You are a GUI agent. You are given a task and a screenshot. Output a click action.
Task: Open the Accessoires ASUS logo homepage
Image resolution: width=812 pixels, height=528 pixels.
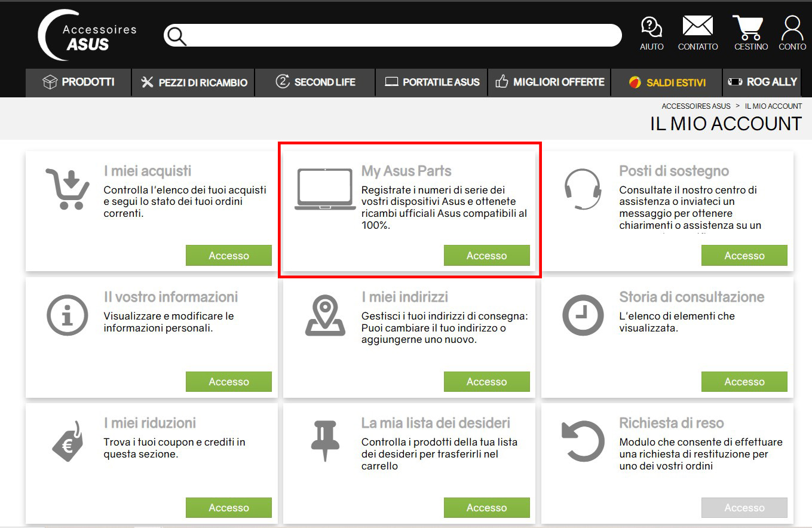pyautogui.click(x=87, y=35)
